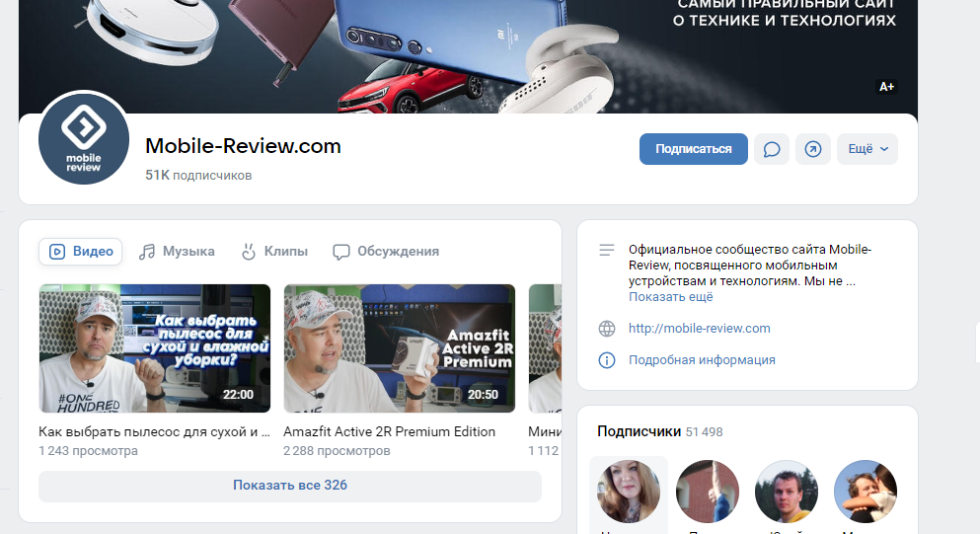
Task: Click the community description text
Action: click(750, 266)
